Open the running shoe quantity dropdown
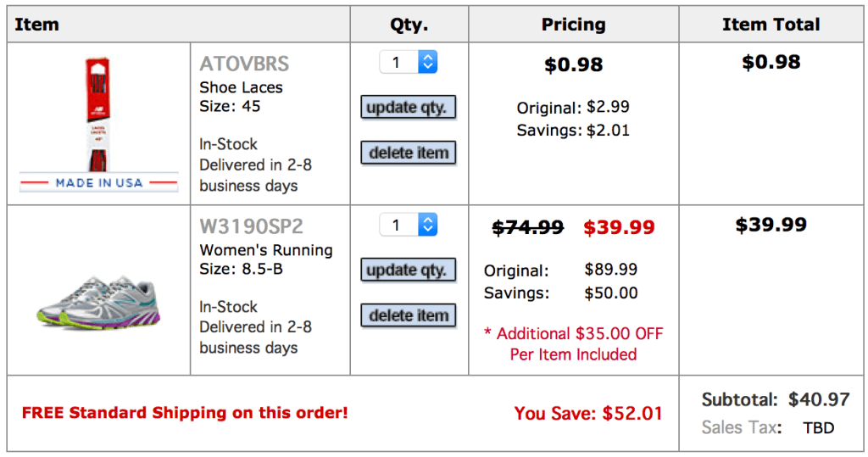 pos(409,225)
